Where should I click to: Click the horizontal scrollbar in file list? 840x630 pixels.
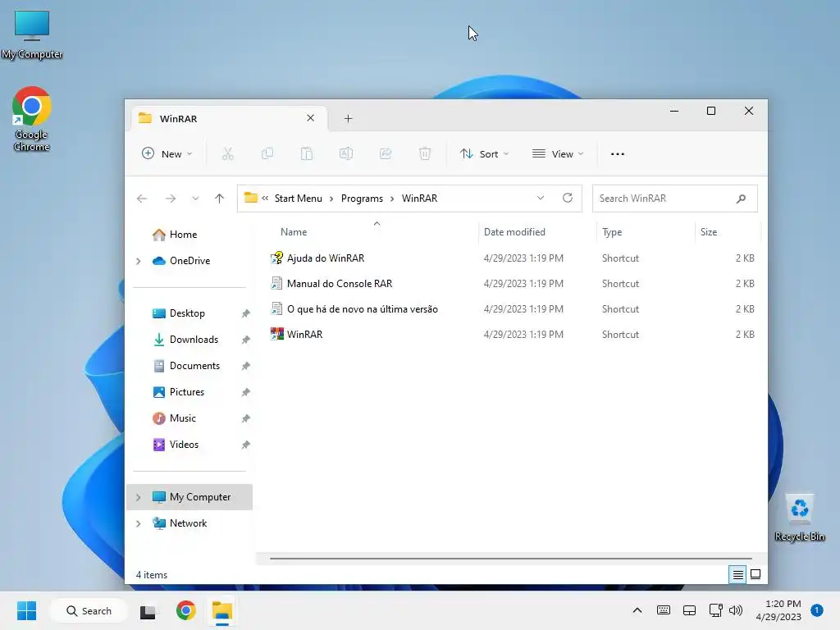coord(511,558)
